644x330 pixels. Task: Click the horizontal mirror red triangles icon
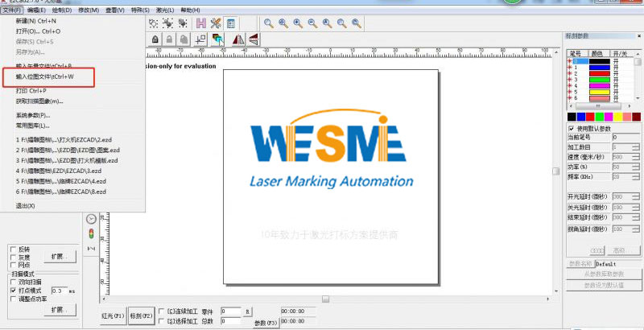click(x=237, y=39)
